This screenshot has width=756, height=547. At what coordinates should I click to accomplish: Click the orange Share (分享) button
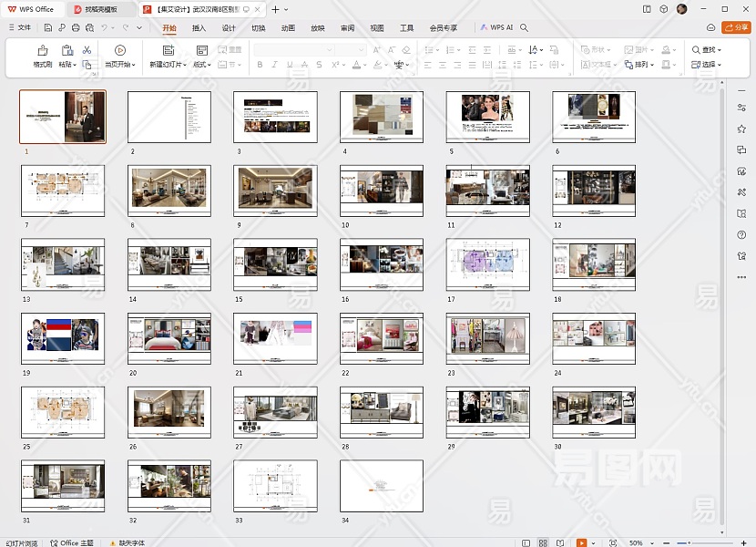(x=735, y=28)
